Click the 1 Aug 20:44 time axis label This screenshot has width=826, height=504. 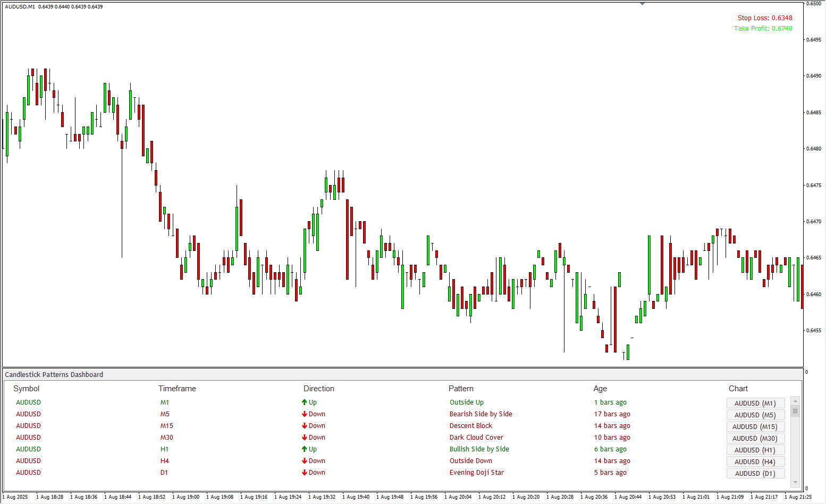(x=629, y=497)
